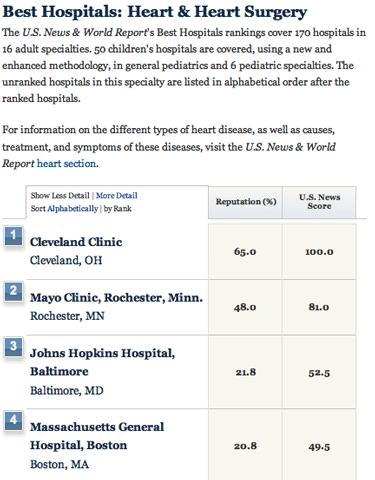This screenshot has width=375, height=480.
Task: Switch to More Detail view
Action: 117,195
